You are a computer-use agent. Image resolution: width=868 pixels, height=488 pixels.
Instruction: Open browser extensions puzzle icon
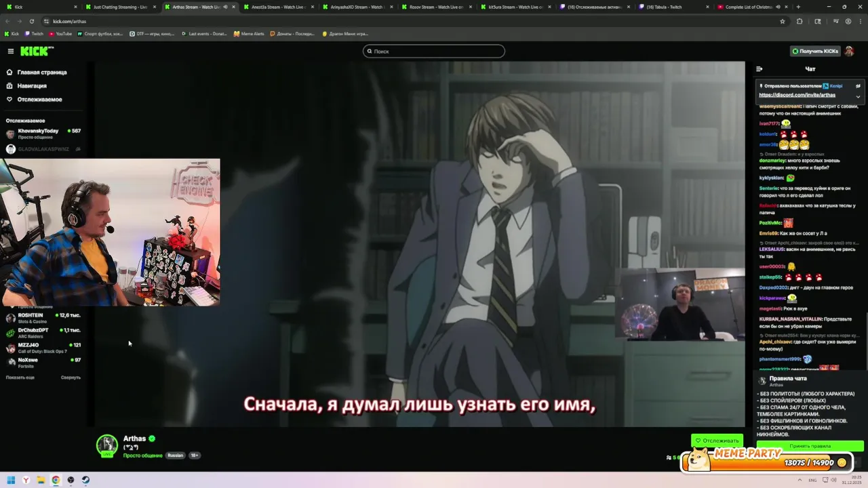tap(800, 21)
